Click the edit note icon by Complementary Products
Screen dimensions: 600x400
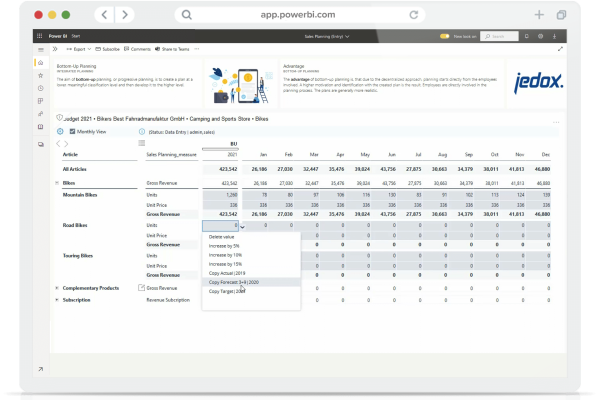[x=141, y=287]
